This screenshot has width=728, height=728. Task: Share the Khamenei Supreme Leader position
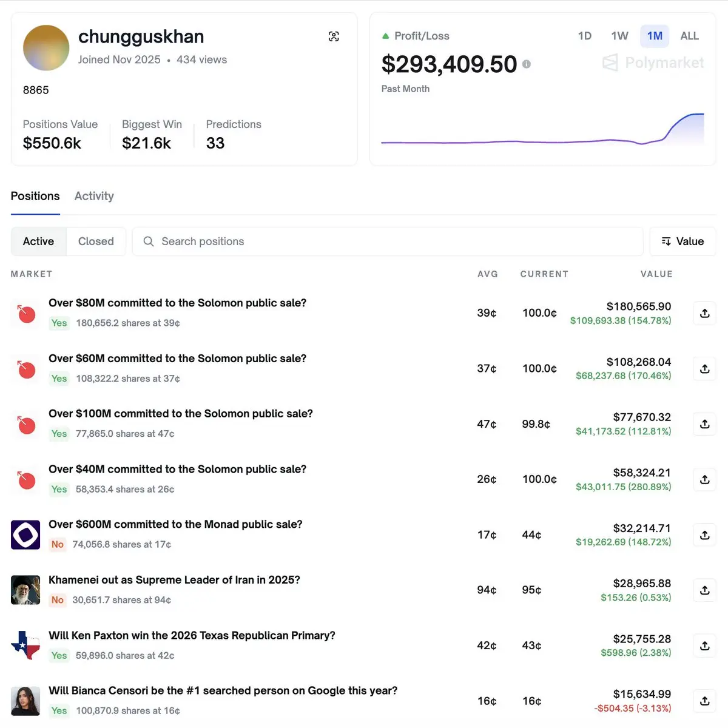[704, 590]
